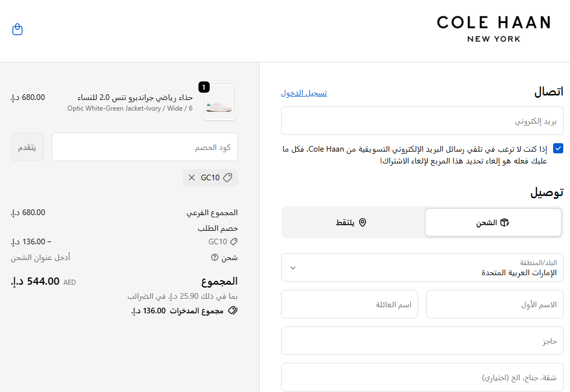Click the package icon in الشحن tab
The height and width of the screenshot is (392, 570).
click(x=505, y=222)
